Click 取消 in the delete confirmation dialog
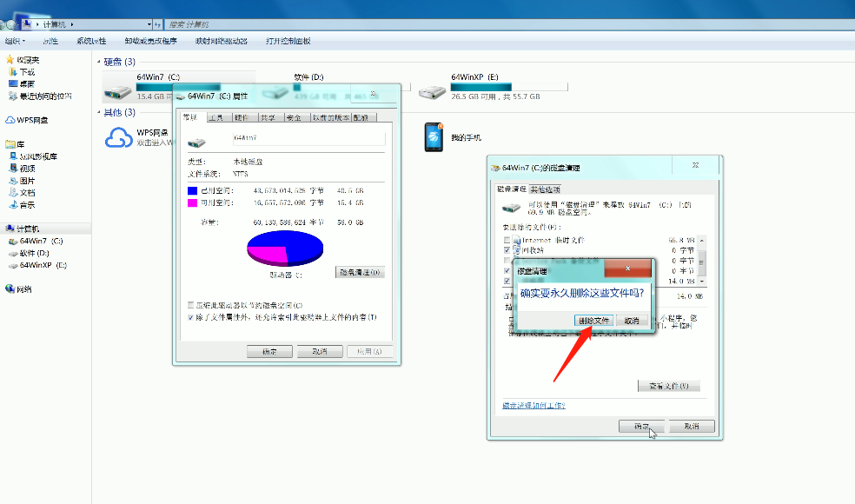Screen dimensions: 855x504 pyautogui.click(x=632, y=321)
